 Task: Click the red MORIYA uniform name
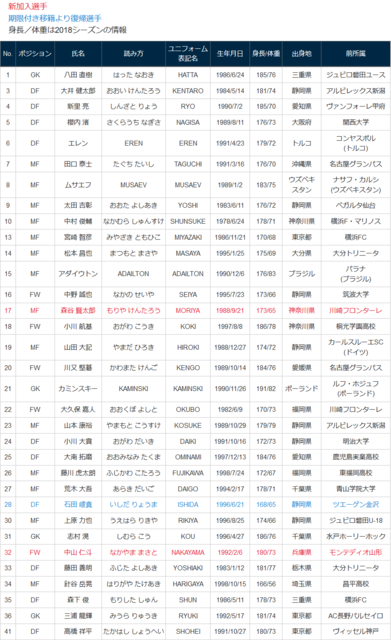[x=188, y=311]
